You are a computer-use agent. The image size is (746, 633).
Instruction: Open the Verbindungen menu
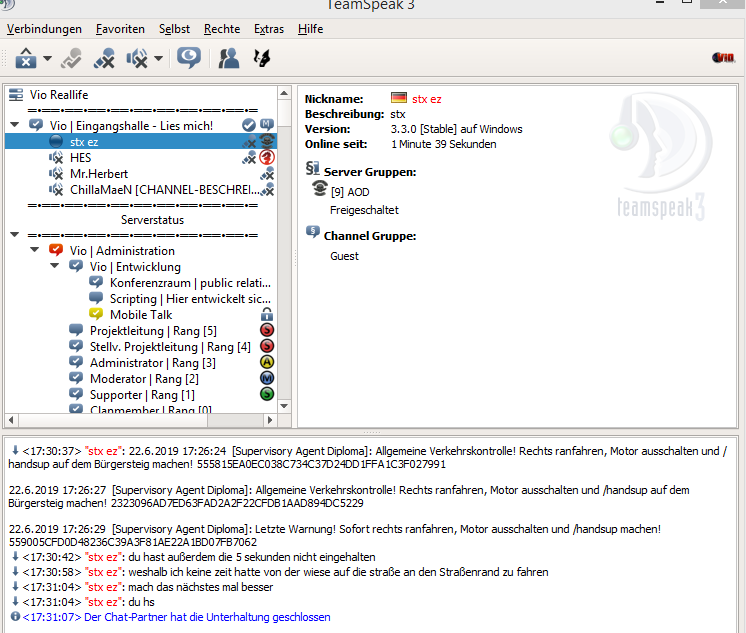click(44, 29)
